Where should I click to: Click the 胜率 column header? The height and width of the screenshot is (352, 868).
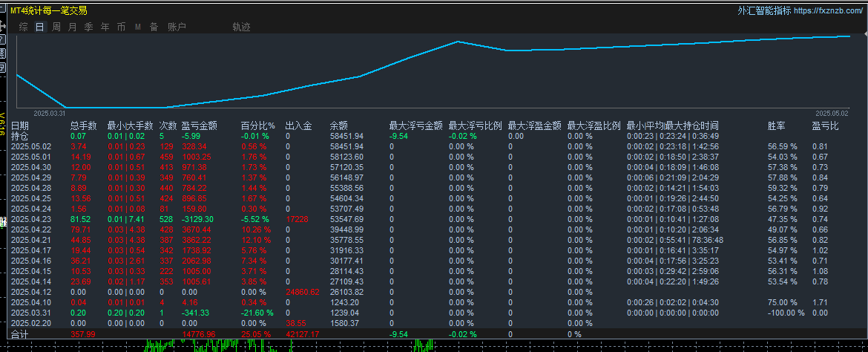coord(777,126)
